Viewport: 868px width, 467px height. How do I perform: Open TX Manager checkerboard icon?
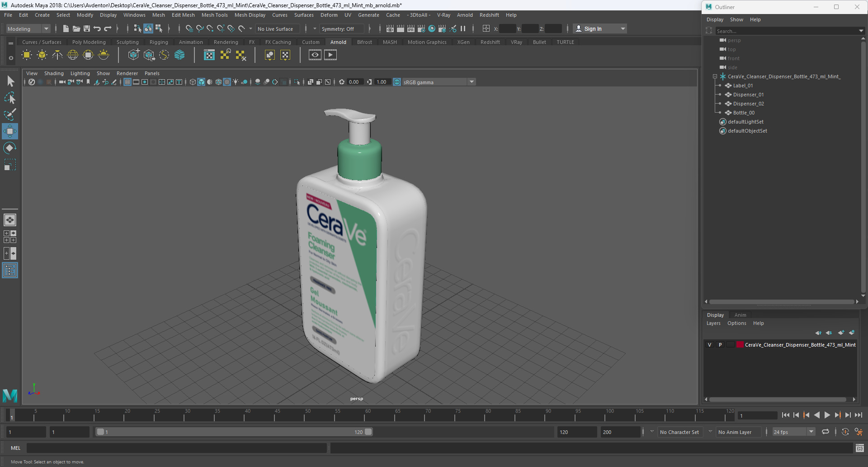(209, 55)
